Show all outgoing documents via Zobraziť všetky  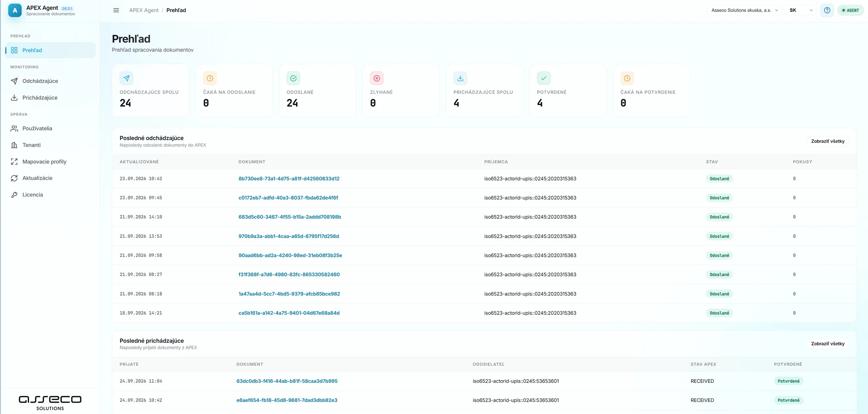[x=828, y=141]
